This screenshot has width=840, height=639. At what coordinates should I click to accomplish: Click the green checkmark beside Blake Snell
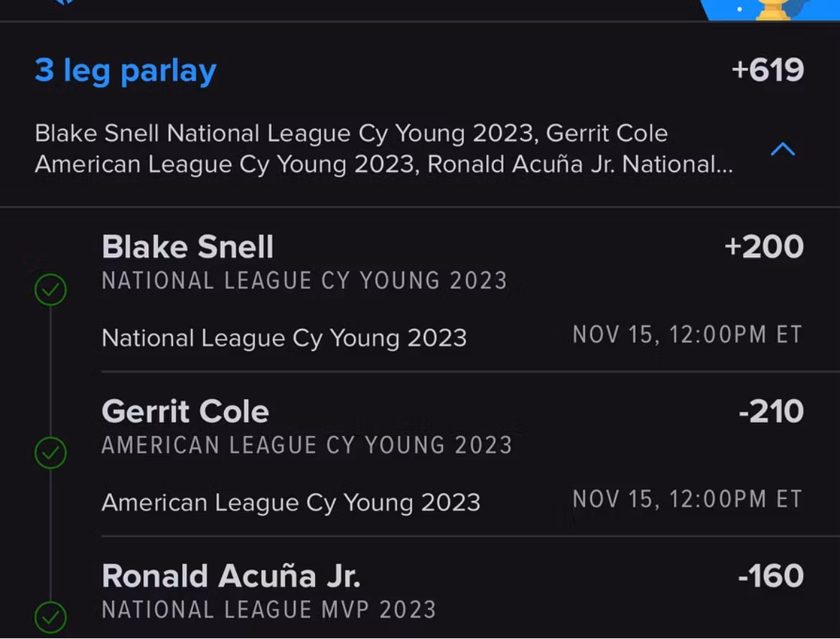50,291
